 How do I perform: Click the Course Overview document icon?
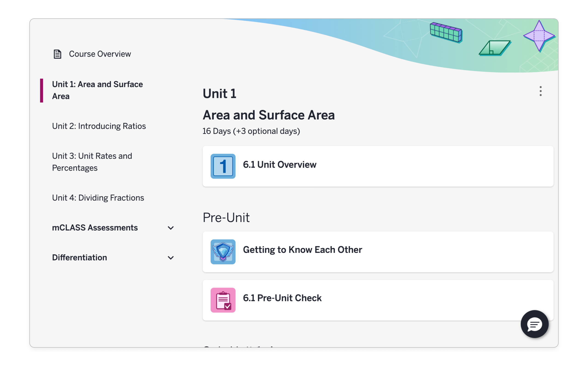57,54
